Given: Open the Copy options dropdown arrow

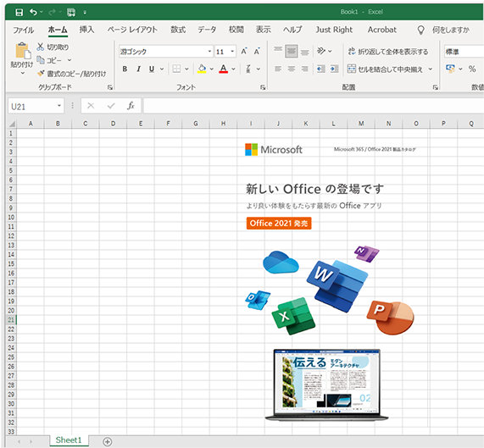Looking at the screenshot, I should pyautogui.click(x=70, y=60).
